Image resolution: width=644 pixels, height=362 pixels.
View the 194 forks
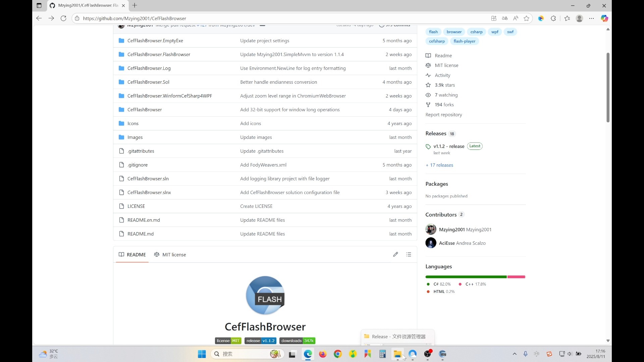pos(439,105)
